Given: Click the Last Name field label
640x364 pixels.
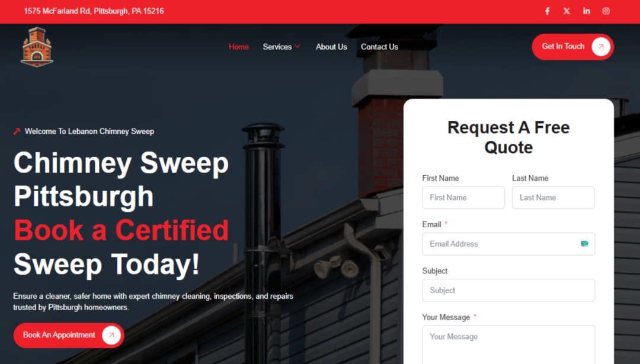Looking at the screenshot, I should click(x=530, y=178).
